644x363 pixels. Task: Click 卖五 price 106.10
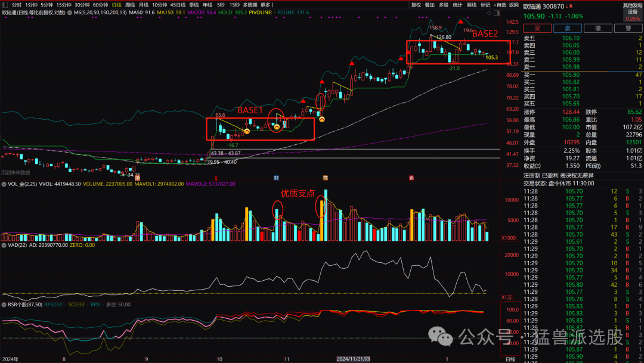[571, 38]
